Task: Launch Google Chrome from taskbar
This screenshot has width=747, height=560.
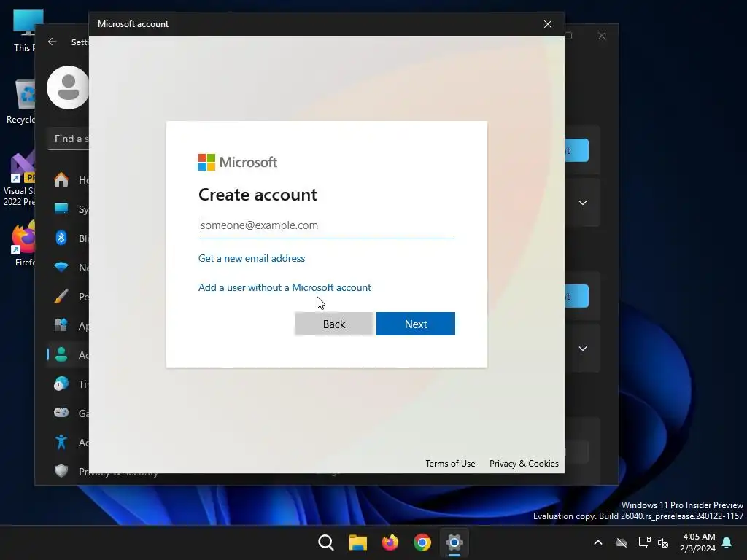Action: 422,542
